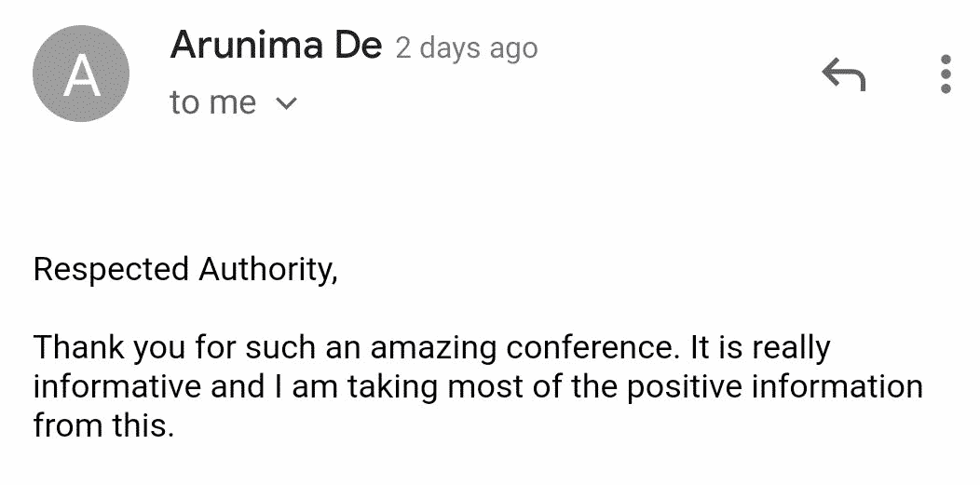Expand recipient details chevron beside 'to me'
Viewport: 980px width, 485px height.
[x=286, y=103]
